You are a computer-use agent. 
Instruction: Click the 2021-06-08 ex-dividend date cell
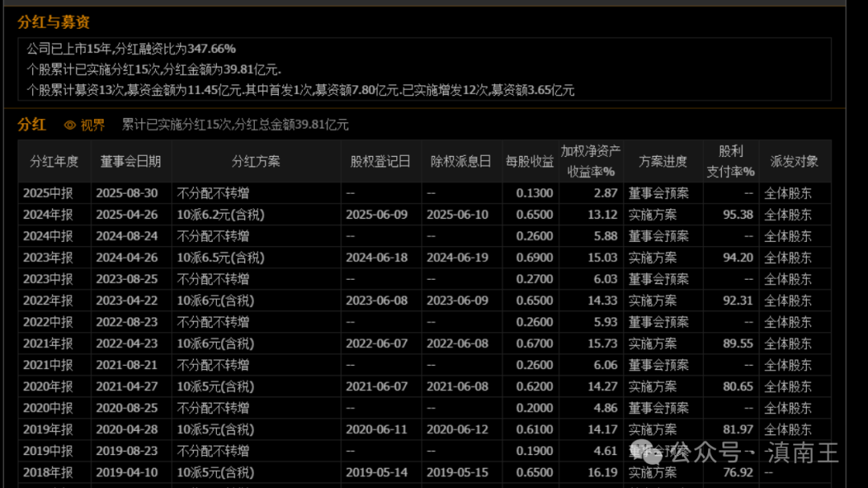pos(461,387)
